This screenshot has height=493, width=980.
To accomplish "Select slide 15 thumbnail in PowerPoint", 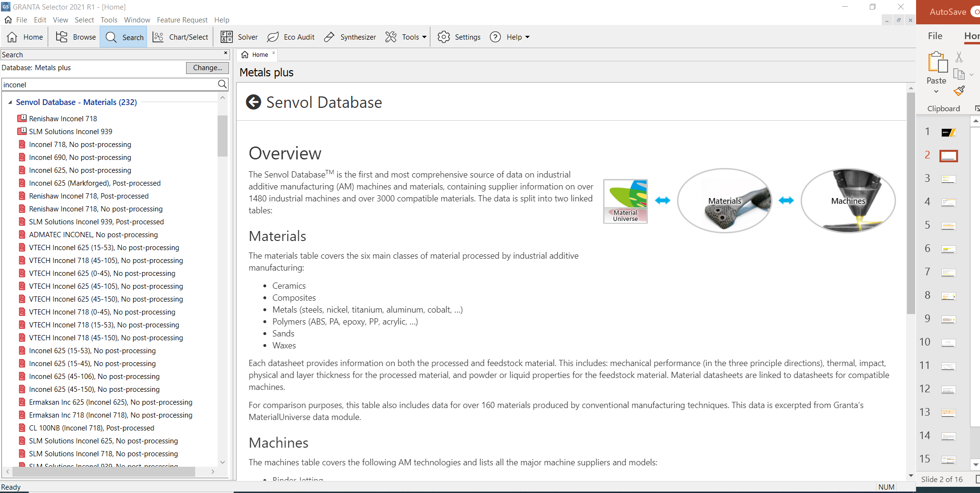I will coord(949,460).
